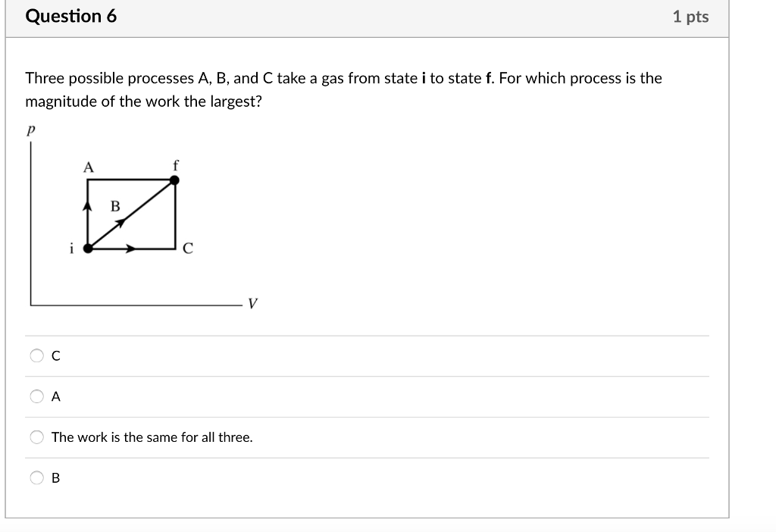This screenshot has width=776, height=532.
Task: Click the answer text label C
Action: tap(54, 355)
